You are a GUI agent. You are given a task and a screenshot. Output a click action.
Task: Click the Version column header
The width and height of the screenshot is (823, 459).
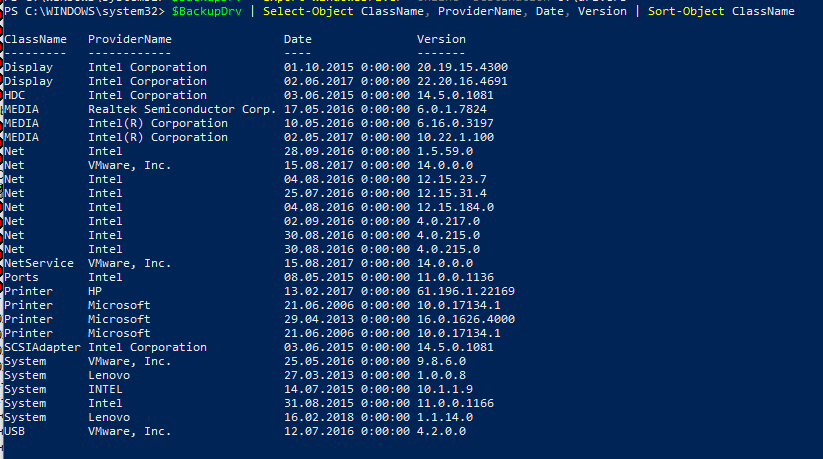point(441,39)
